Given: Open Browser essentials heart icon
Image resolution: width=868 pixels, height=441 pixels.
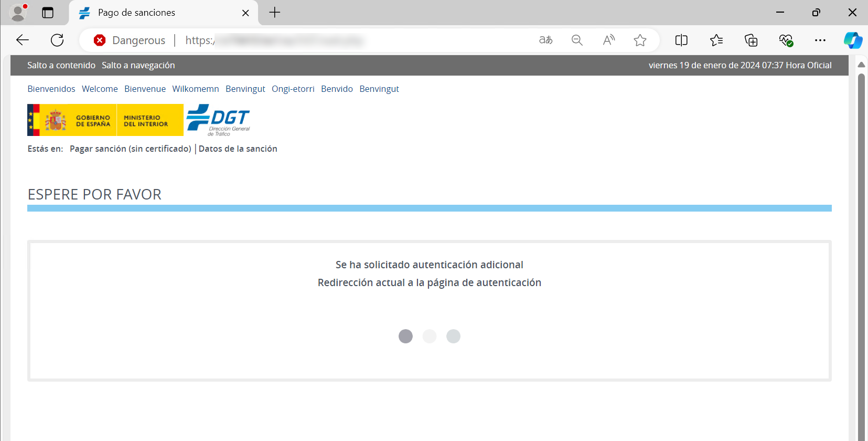Looking at the screenshot, I should (785, 40).
